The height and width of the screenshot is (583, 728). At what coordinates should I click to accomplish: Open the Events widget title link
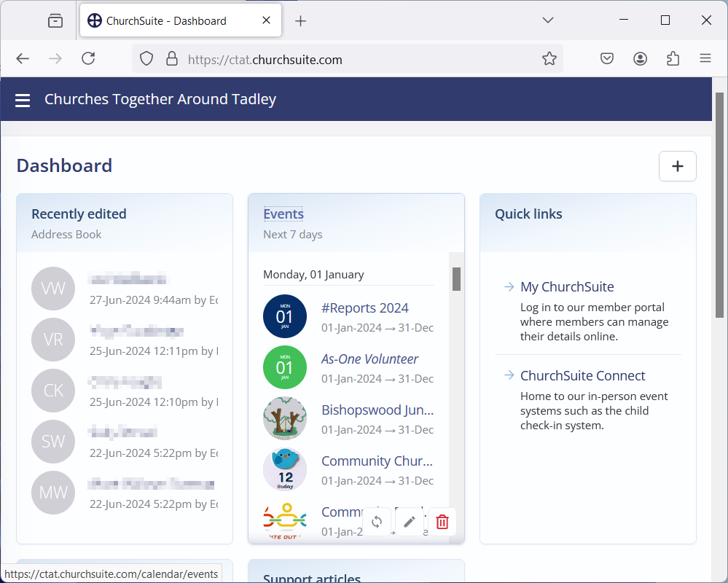283,214
